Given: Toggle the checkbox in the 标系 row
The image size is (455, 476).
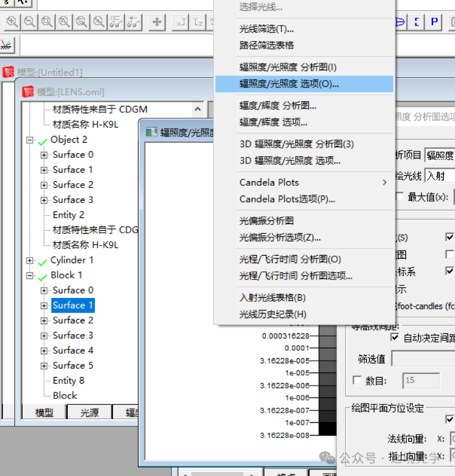Looking at the screenshot, I should pos(450,271).
